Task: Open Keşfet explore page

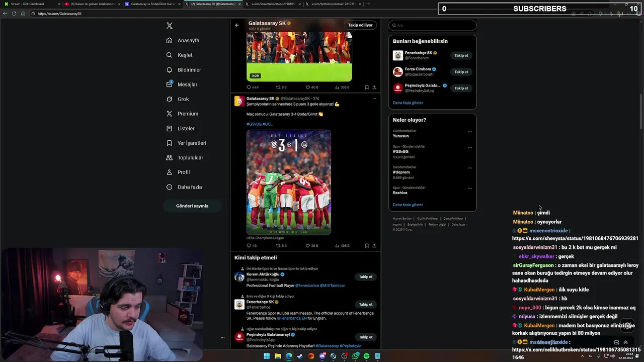Action: pos(179,55)
